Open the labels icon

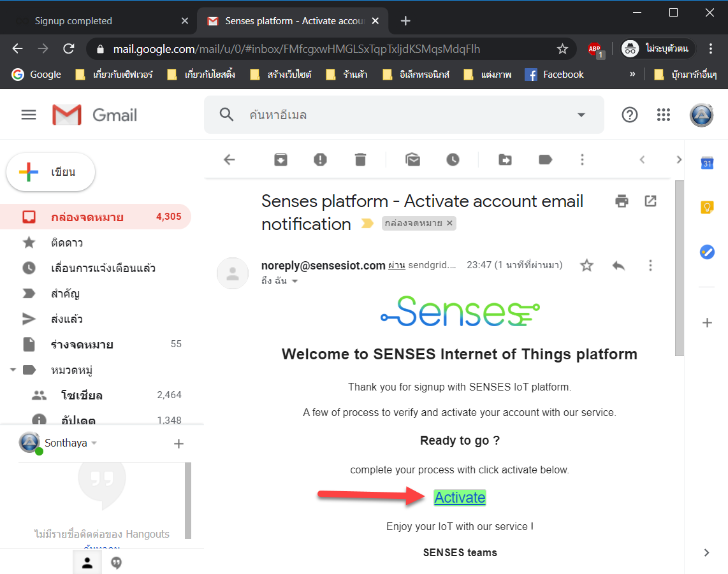[545, 160]
